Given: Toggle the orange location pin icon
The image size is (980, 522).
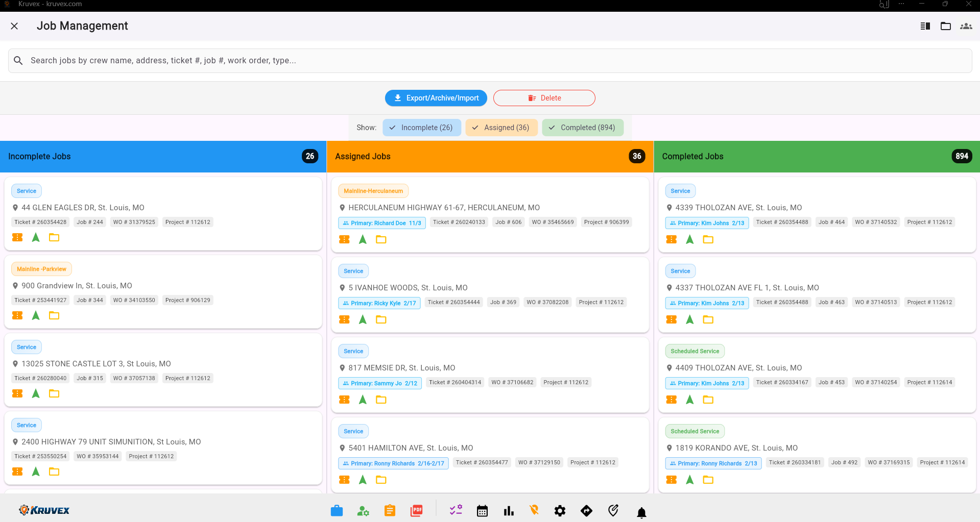Looking at the screenshot, I should coord(534,510).
